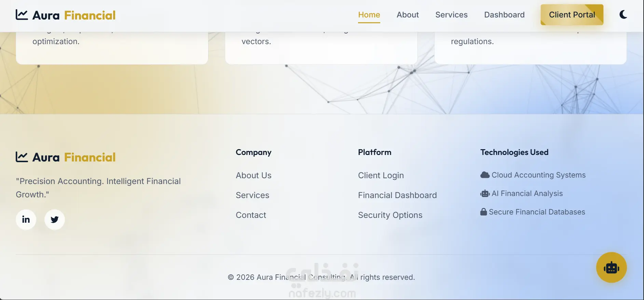Go to the Home nav tab
The image size is (644, 300).
pos(369,15)
